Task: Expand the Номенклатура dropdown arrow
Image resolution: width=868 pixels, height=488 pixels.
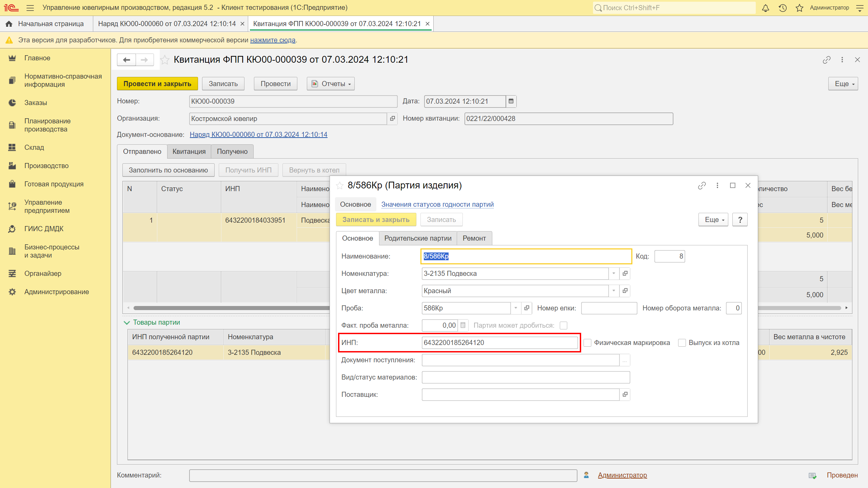Action: tap(614, 273)
